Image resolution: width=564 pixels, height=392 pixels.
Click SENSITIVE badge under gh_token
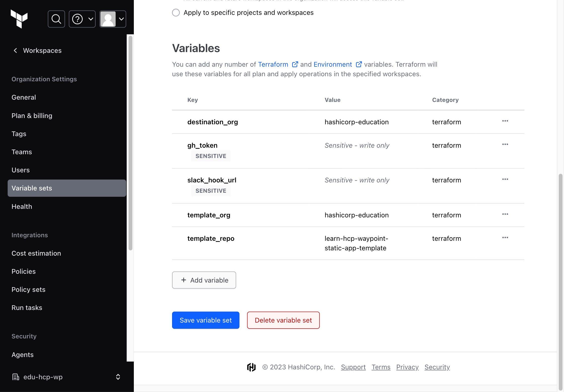[x=211, y=156]
